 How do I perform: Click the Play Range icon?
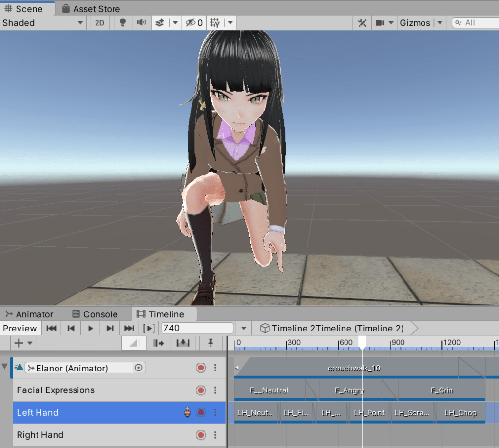(x=149, y=329)
